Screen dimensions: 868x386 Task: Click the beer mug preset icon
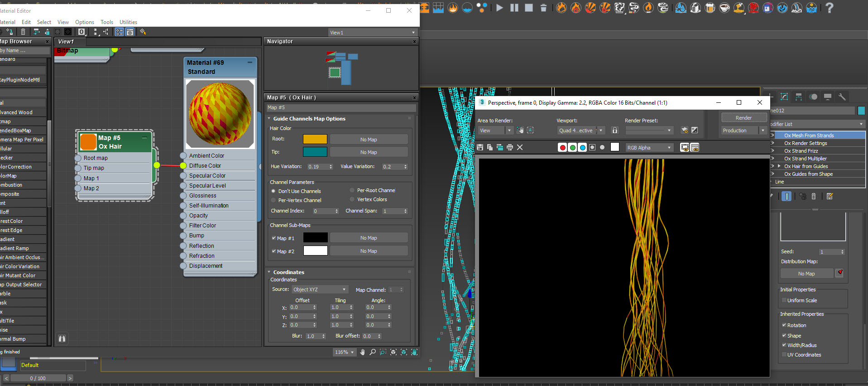tap(710, 8)
